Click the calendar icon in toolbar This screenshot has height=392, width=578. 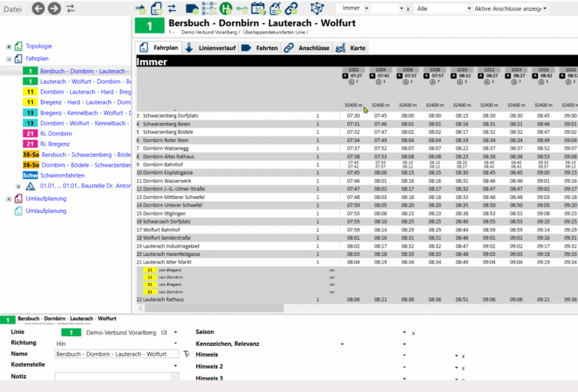(x=258, y=8)
